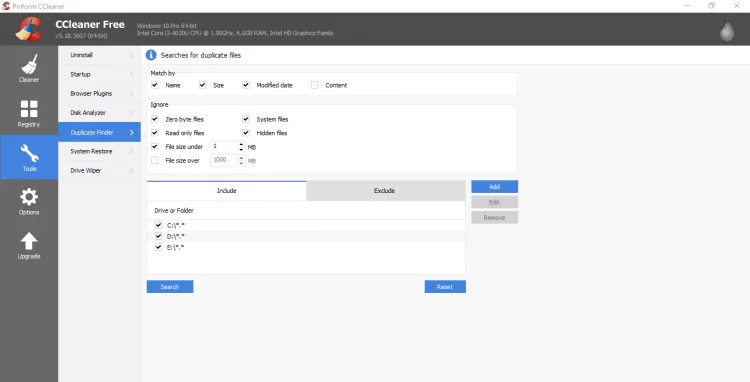The image size is (750, 382).
Task: Click chevron next to Disk Analyzer
Action: [x=131, y=113]
